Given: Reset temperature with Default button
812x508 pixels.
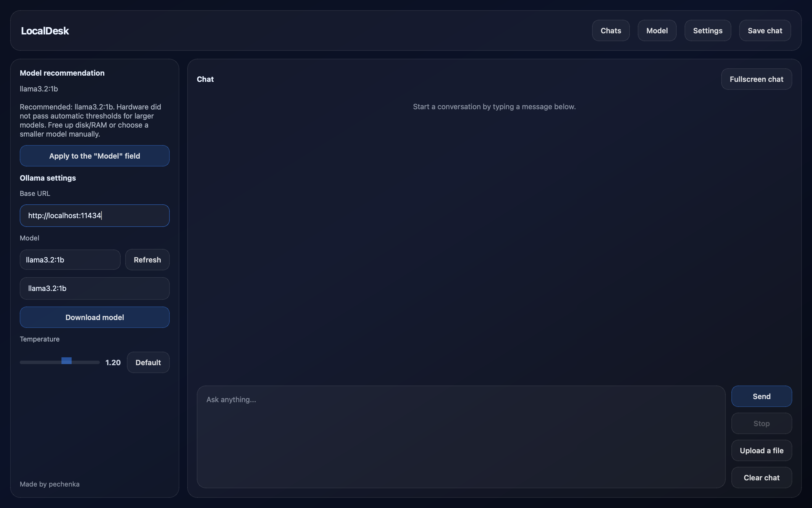Looking at the screenshot, I should pyautogui.click(x=148, y=362).
